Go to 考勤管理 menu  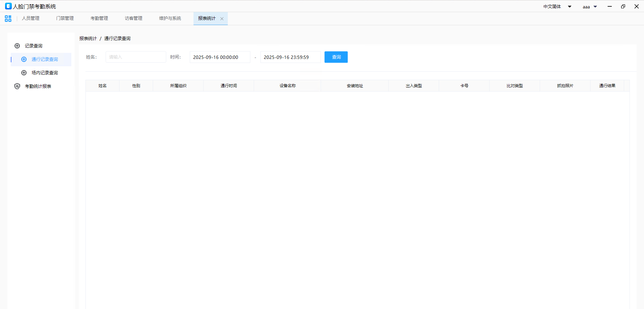tap(99, 19)
